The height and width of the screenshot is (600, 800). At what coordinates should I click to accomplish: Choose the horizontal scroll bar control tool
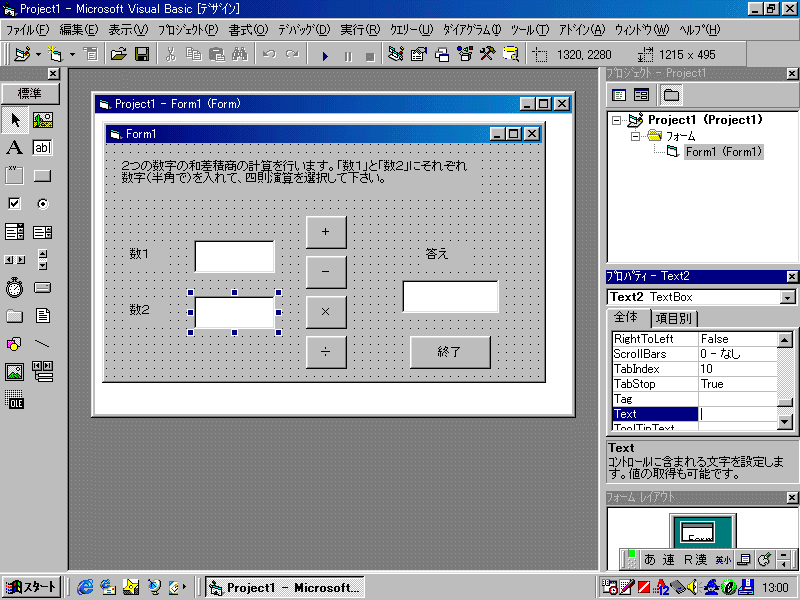tap(15, 260)
